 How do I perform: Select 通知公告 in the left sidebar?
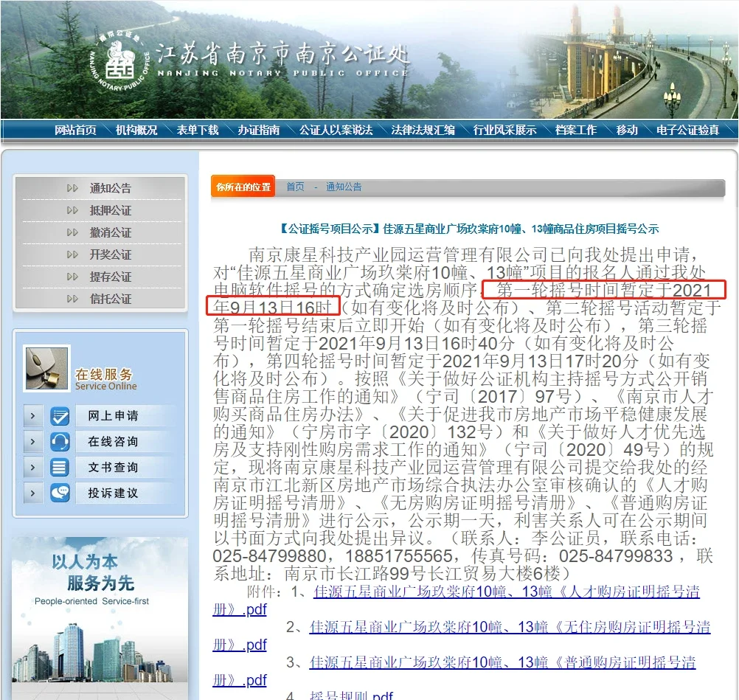click(x=111, y=188)
